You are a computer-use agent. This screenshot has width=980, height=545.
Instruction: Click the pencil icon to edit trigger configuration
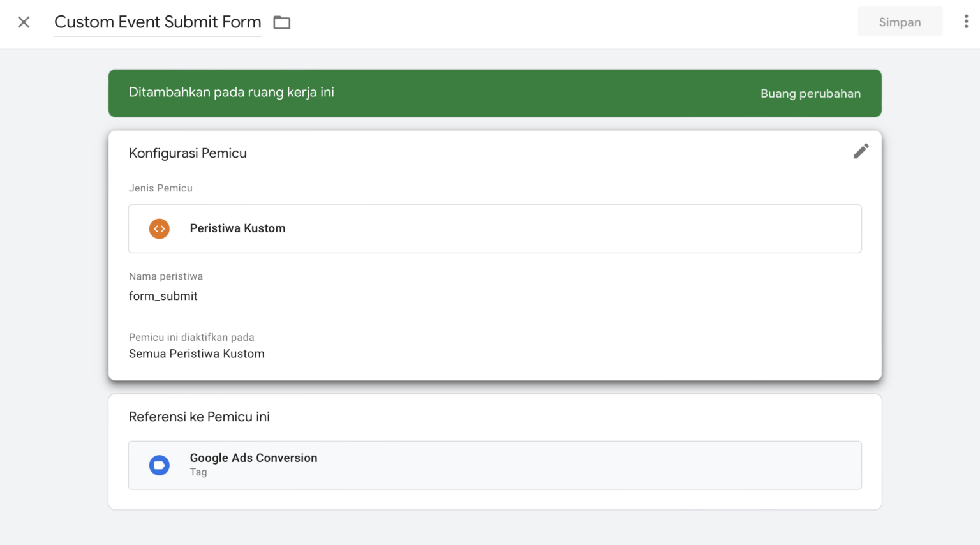[x=861, y=151]
